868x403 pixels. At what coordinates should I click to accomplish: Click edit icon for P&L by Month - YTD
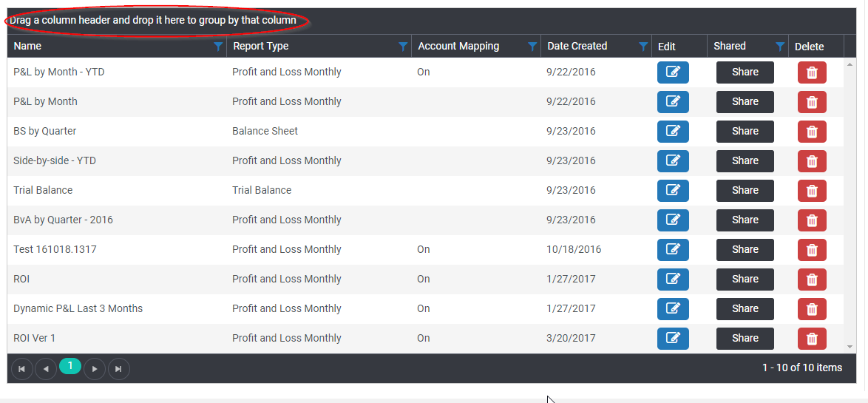point(673,72)
